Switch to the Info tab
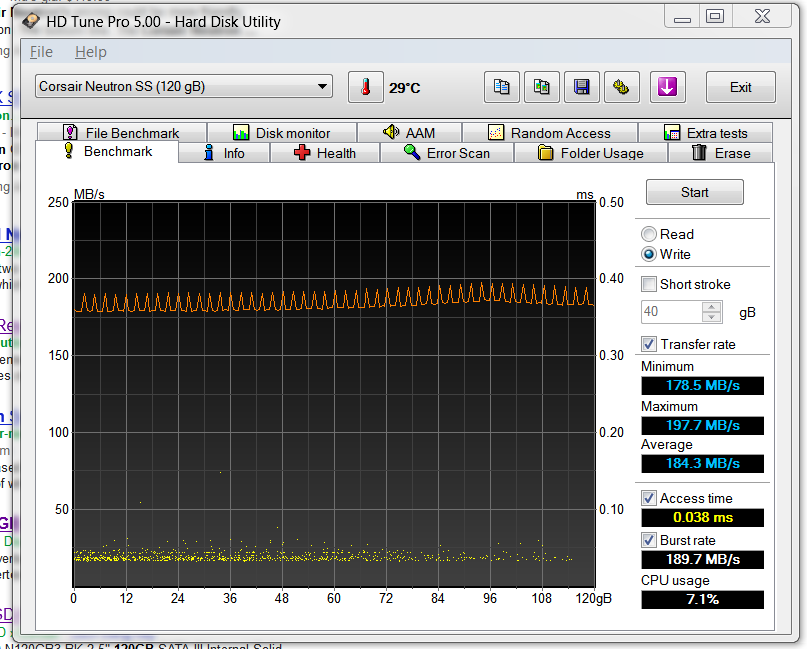The height and width of the screenshot is (649, 807). pos(224,153)
